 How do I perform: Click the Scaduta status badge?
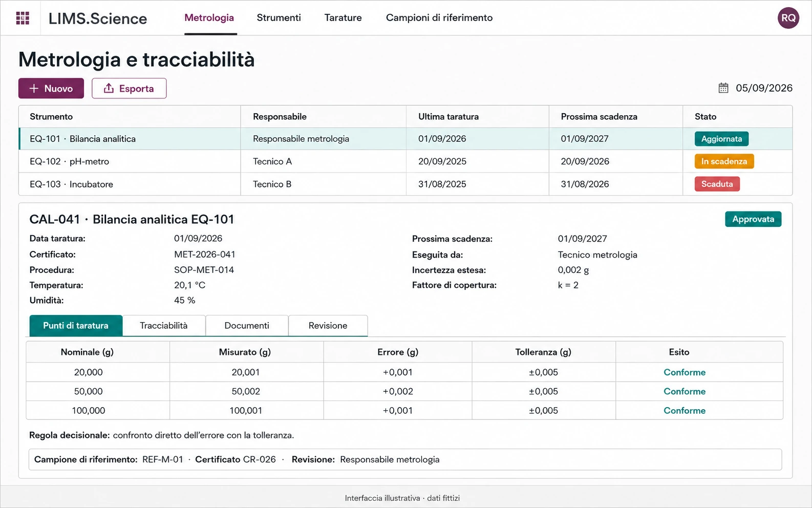pyautogui.click(x=717, y=184)
